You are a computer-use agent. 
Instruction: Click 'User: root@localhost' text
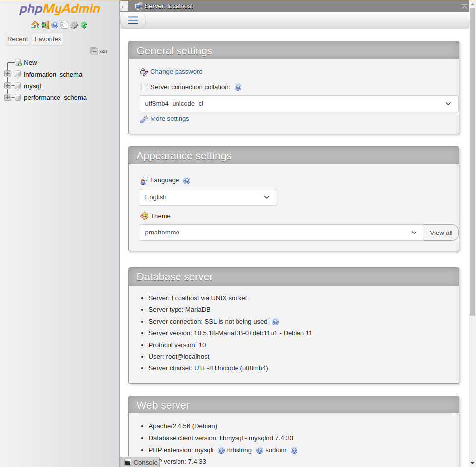tap(179, 357)
